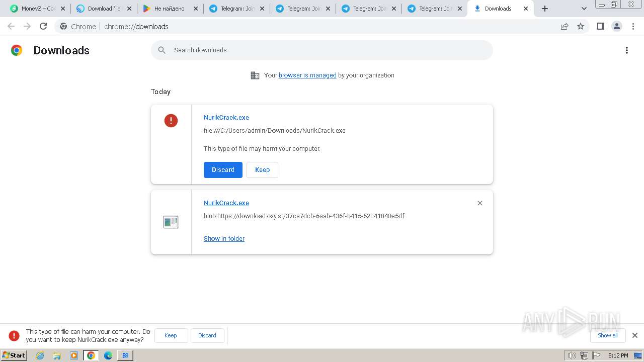Close the bottom download bar
This screenshot has height=362, width=644.
635,335
